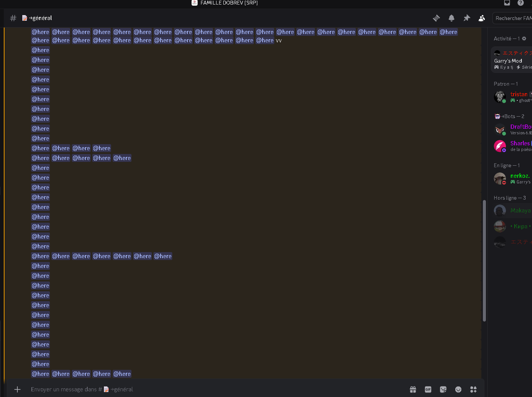Show pinned messages

click(467, 18)
